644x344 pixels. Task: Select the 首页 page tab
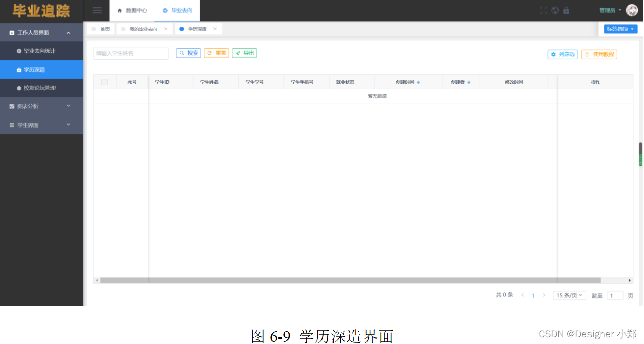(x=101, y=29)
